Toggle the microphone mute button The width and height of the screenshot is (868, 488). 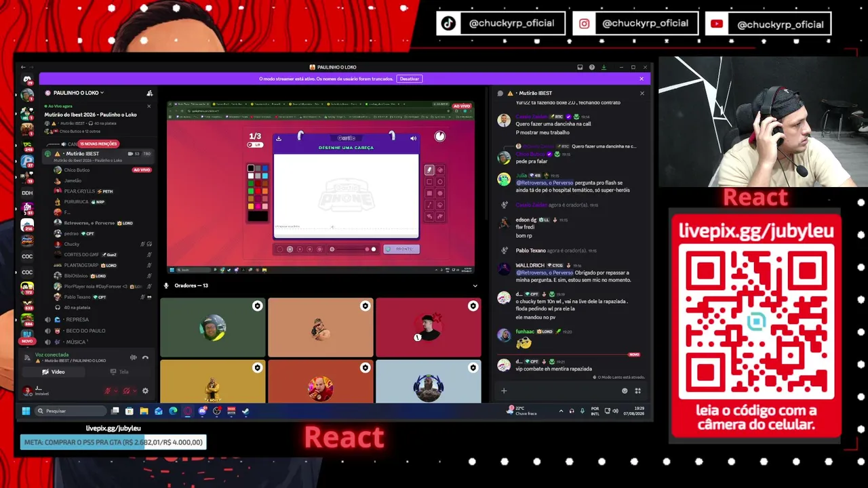(x=107, y=391)
